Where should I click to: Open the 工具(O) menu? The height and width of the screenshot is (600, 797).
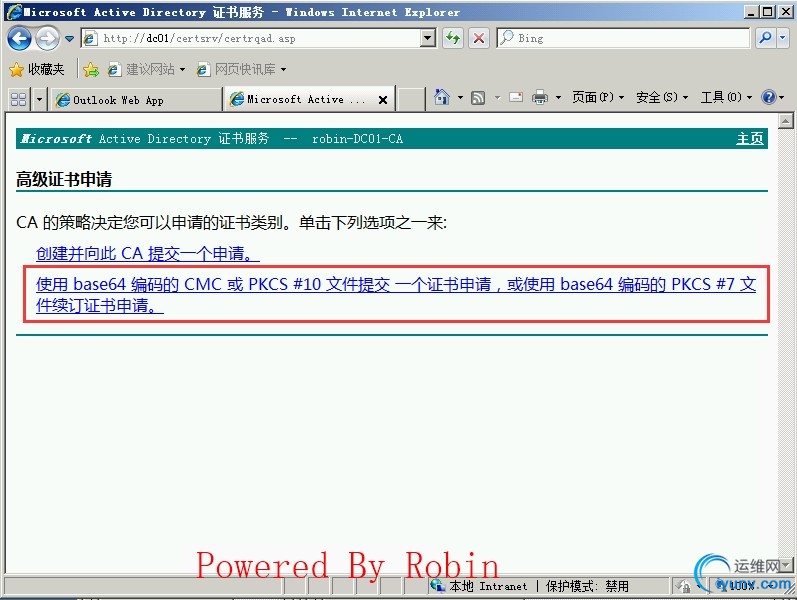[x=726, y=97]
